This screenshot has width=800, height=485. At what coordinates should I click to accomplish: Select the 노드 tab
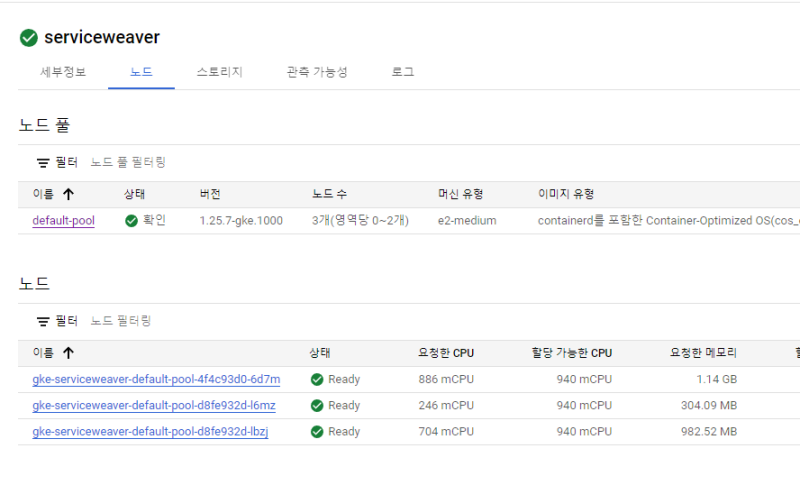[141, 72]
